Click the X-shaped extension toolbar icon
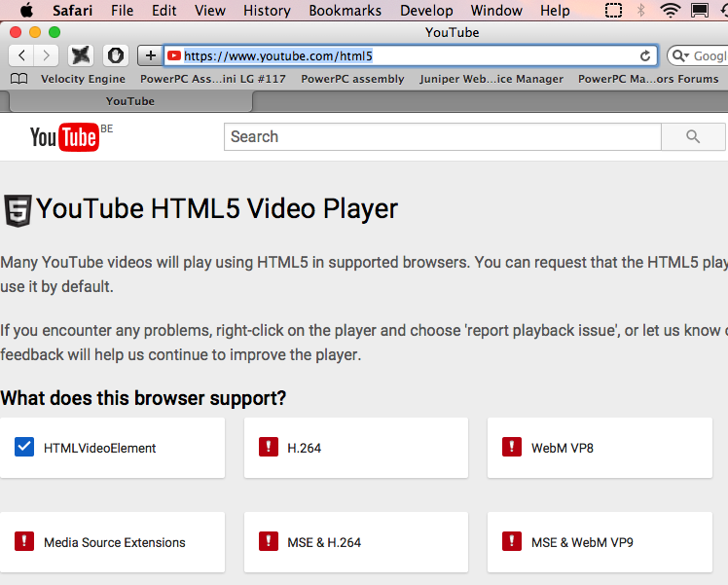 (81, 55)
